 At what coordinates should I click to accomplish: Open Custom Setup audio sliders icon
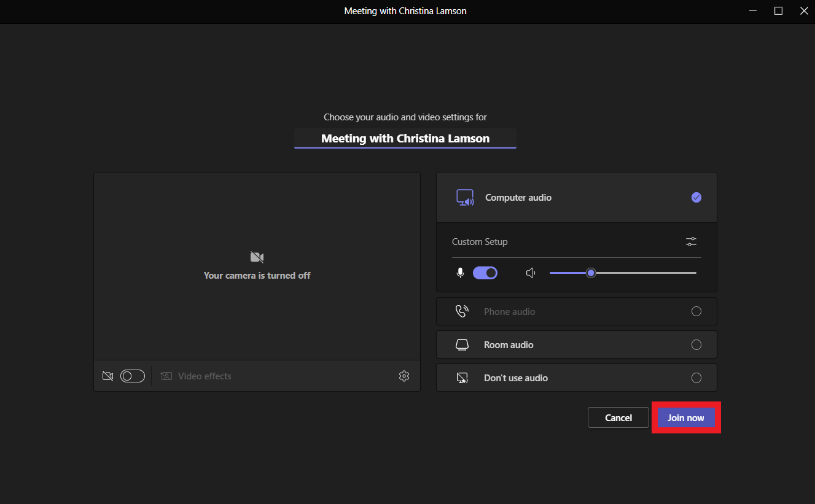692,242
